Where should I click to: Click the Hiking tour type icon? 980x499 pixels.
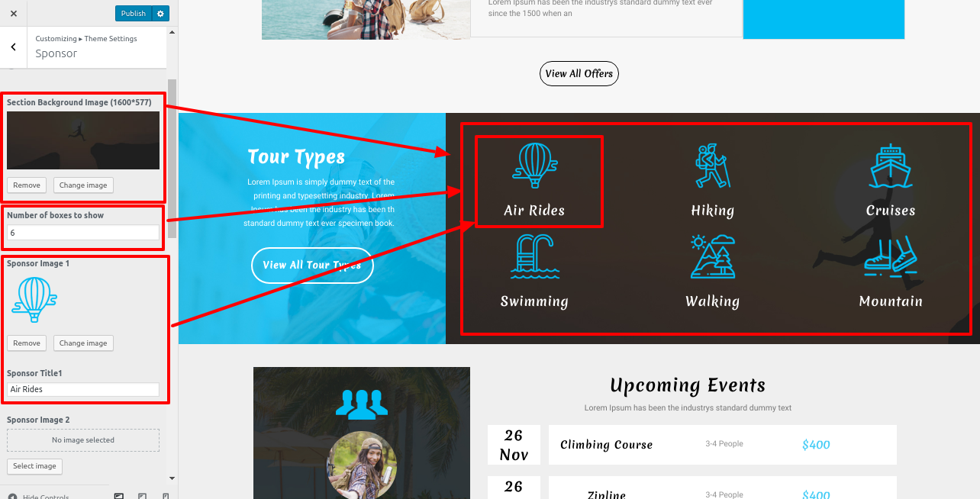713,166
